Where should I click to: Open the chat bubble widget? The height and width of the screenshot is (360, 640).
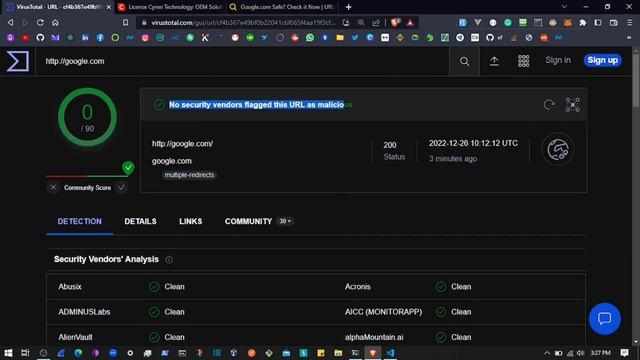coord(604,319)
